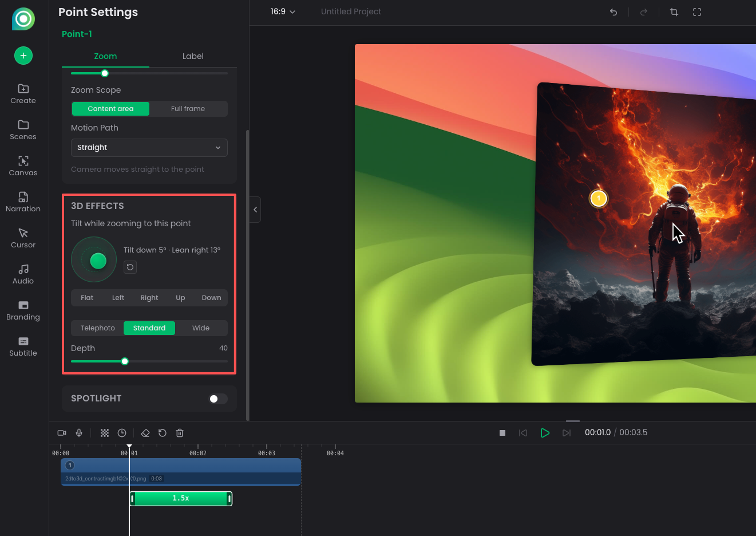Stop playback with the stop button
The image size is (756, 536).
[502, 433]
